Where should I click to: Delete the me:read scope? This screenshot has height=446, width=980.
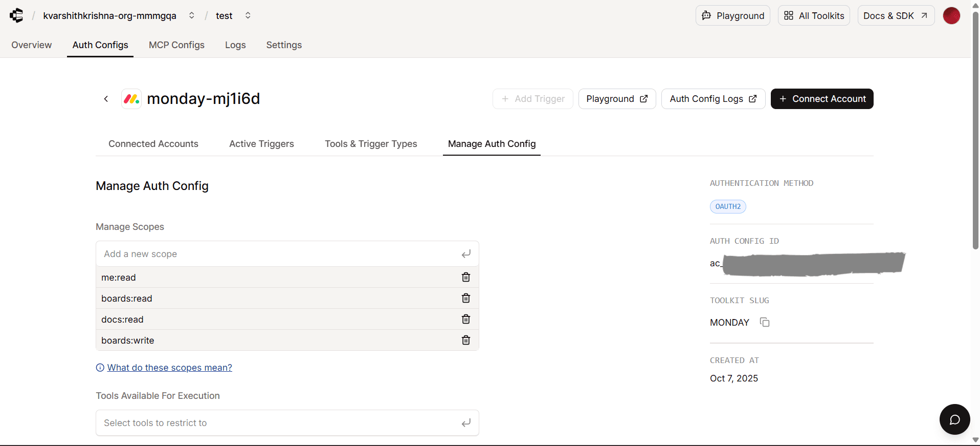(x=466, y=277)
